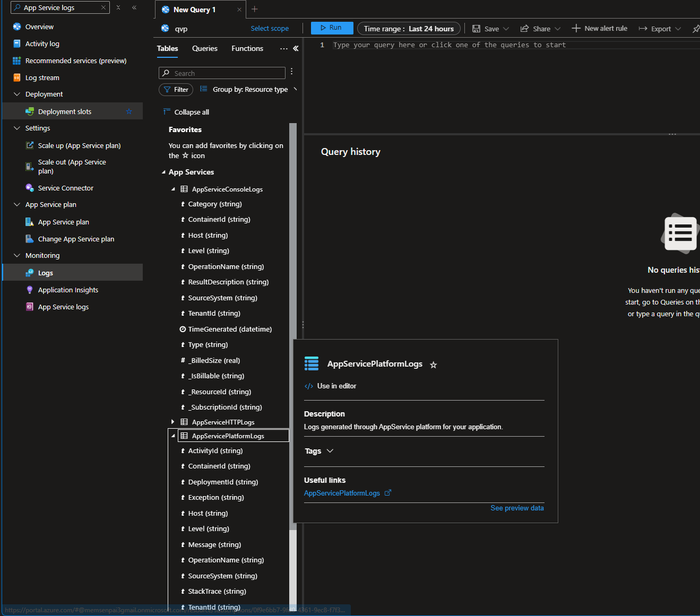Open Group by Resource type dropdown
Viewport: 700px width, 616px height.
tap(248, 89)
